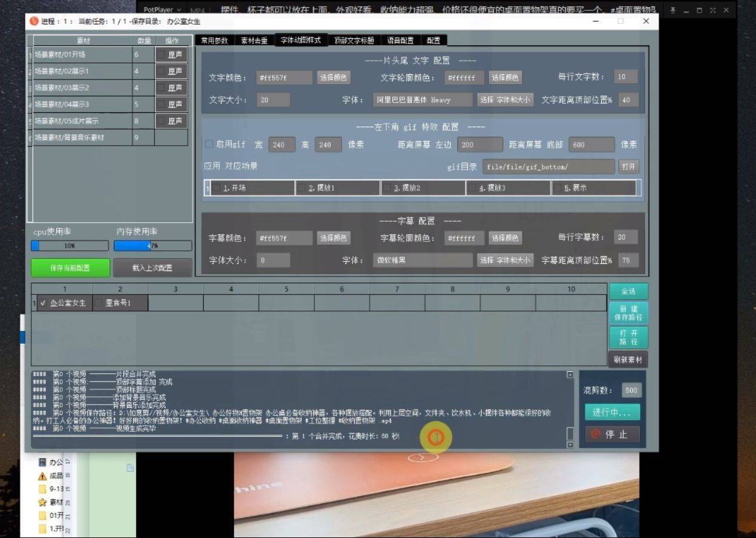
Task: Click the gif目录 path field
Action: coord(549,167)
